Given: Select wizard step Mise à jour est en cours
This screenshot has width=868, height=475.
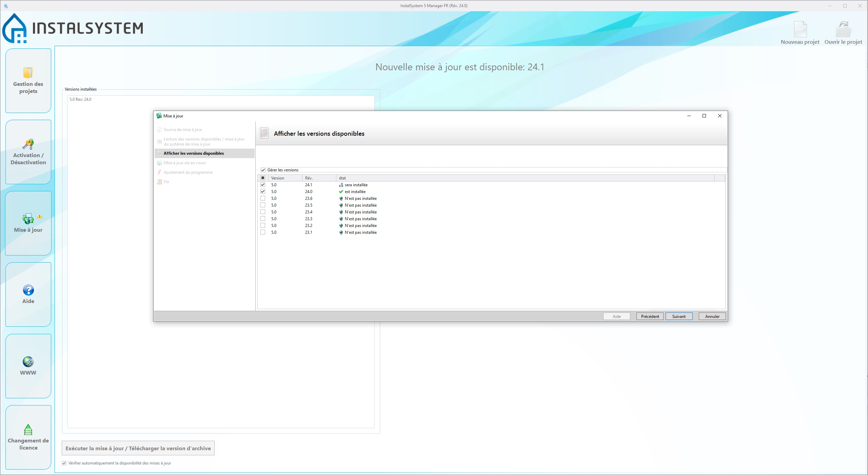Looking at the screenshot, I should point(204,163).
